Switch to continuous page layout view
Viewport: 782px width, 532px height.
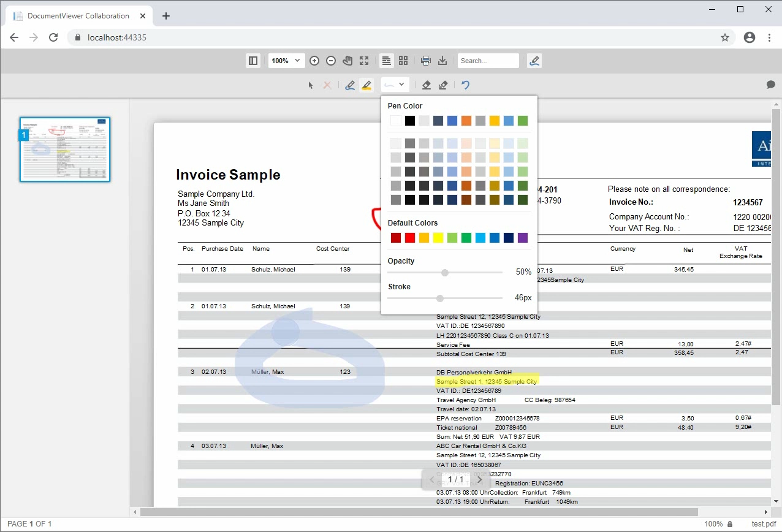pyautogui.click(x=387, y=61)
